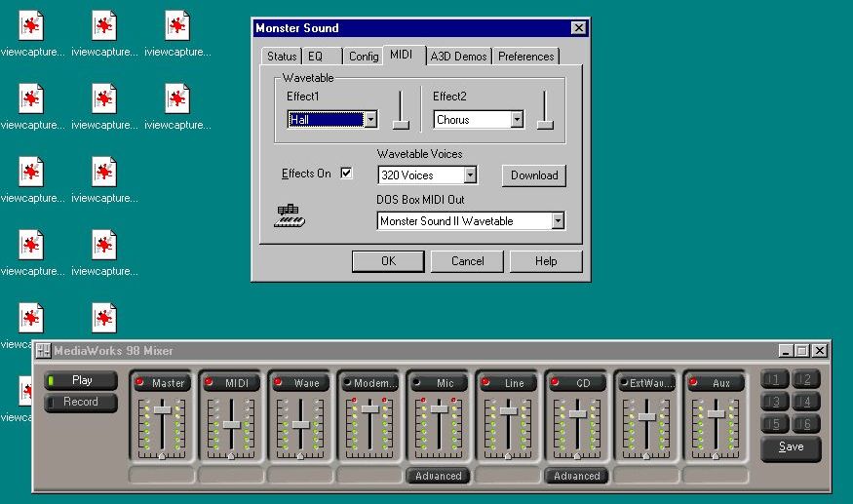The image size is (853, 504).
Task: Load mixer preset 1
Action: click(x=775, y=379)
